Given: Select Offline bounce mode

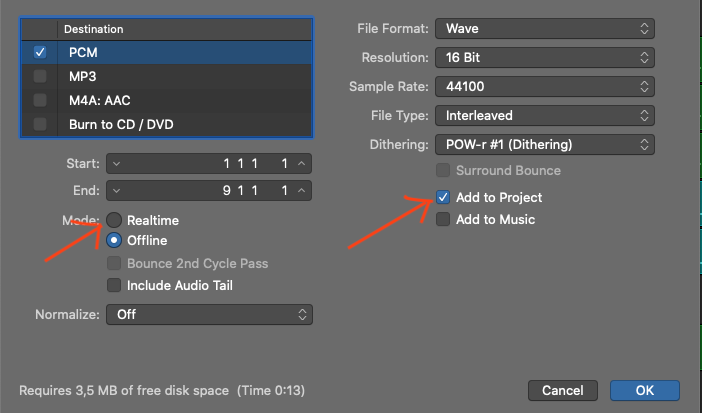Looking at the screenshot, I should (x=115, y=240).
